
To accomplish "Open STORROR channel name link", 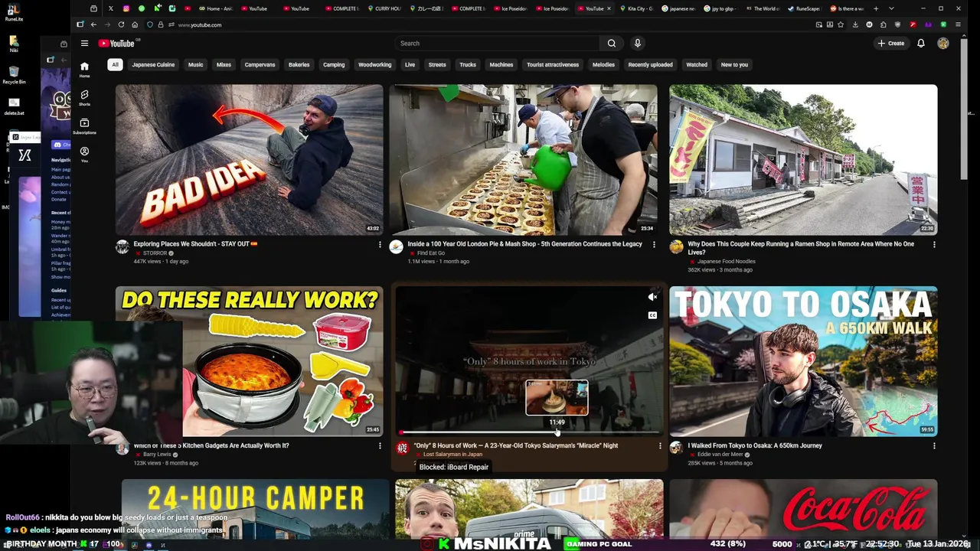I will [155, 253].
